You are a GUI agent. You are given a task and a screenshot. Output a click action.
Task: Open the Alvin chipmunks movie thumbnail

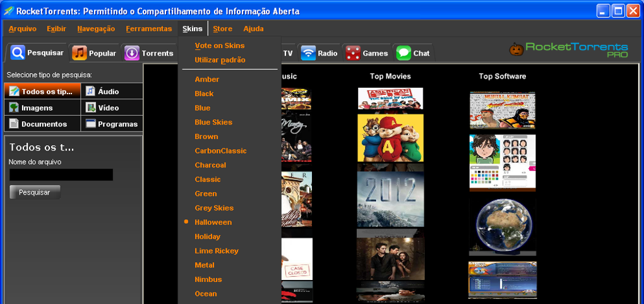(x=390, y=138)
